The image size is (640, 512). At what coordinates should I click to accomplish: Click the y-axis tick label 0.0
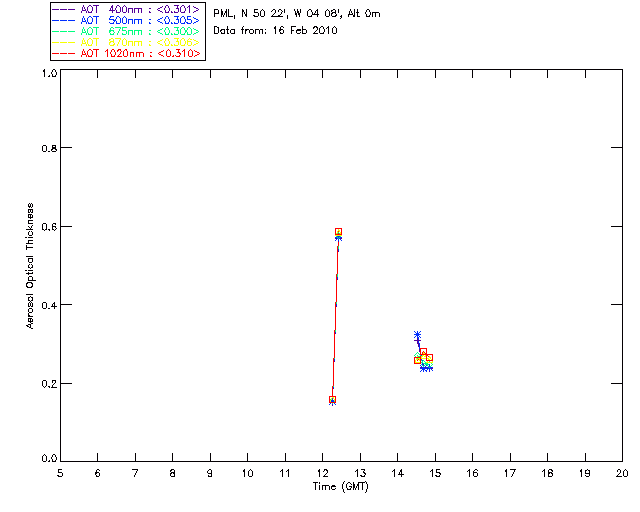[49, 459]
